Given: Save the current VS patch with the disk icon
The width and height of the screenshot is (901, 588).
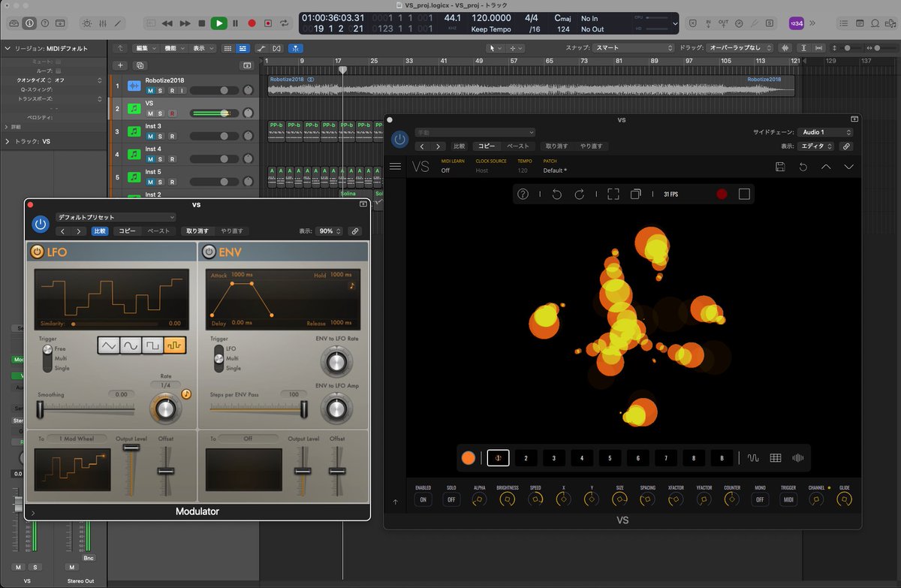Looking at the screenshot, I should click(780, 167).
